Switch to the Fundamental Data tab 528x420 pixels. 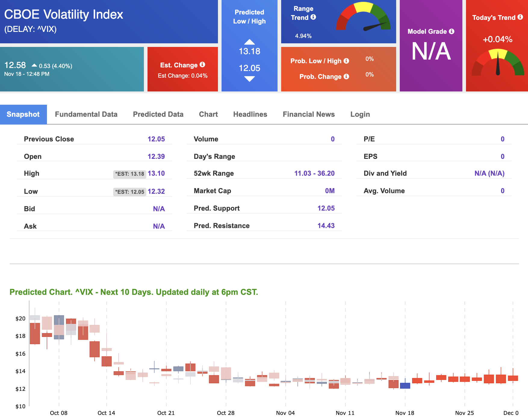click(86, 114)
